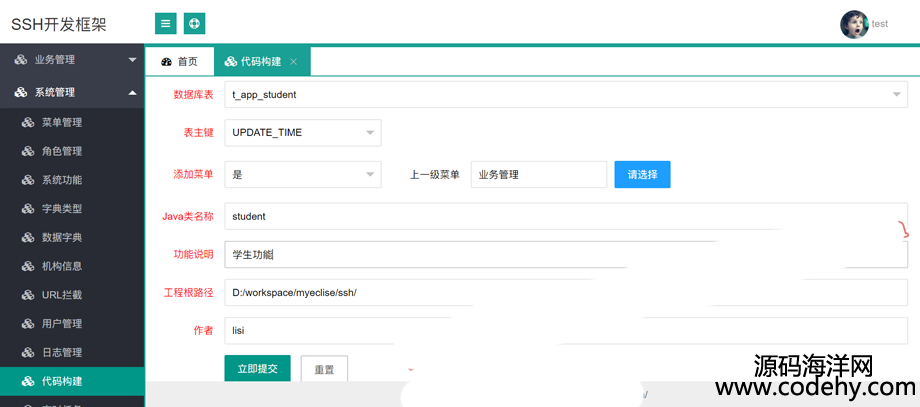Click the icon beside 菜单管理 in sidebar
The height and width of the screenshot is (407, 920).
click(x=28, y=123)
